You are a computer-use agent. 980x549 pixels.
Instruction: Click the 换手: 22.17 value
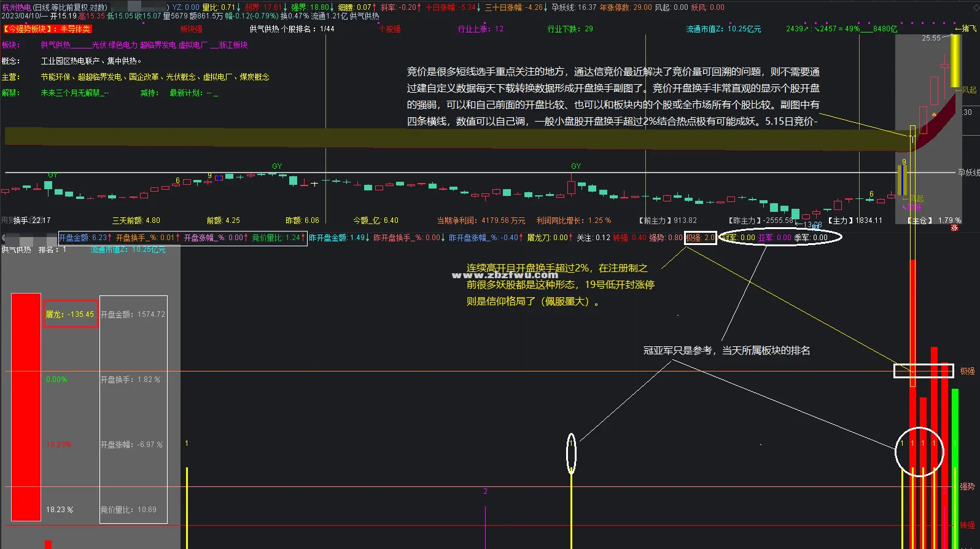point(32,220)
